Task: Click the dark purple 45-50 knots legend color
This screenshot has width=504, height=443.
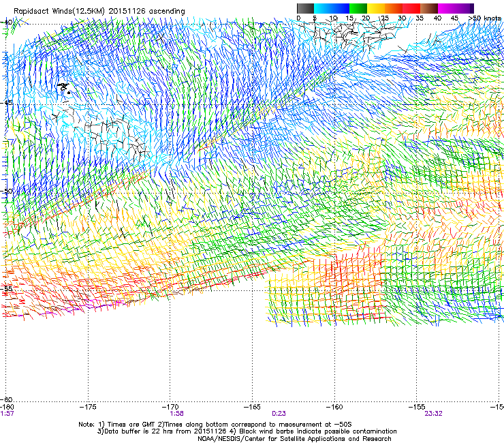Action: [464, 8]
